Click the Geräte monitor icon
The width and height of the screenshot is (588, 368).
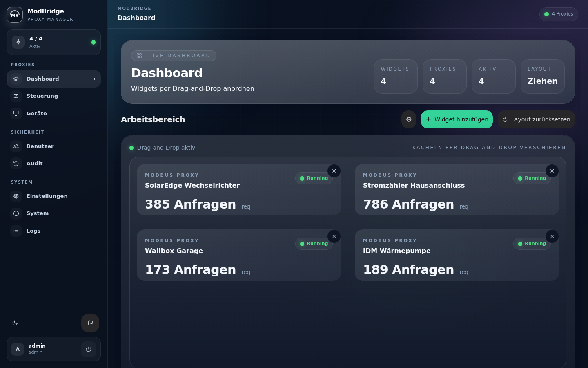(16, 113)
